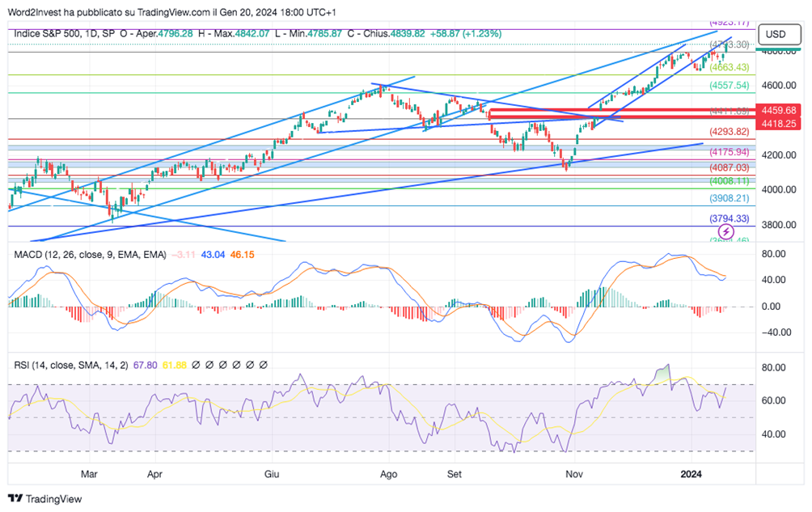This screenshot has width=812, height=512.
Task: Click the (4087.03) level label
Action: coord(730,167)
